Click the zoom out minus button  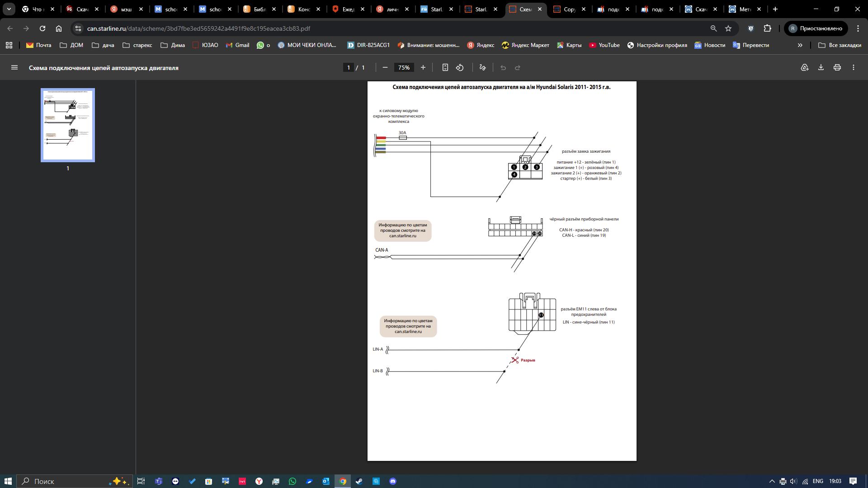(385, 68)
